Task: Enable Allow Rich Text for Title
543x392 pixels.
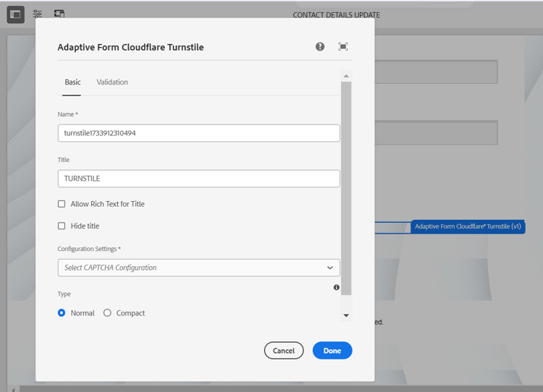Action: coord(62,204)
